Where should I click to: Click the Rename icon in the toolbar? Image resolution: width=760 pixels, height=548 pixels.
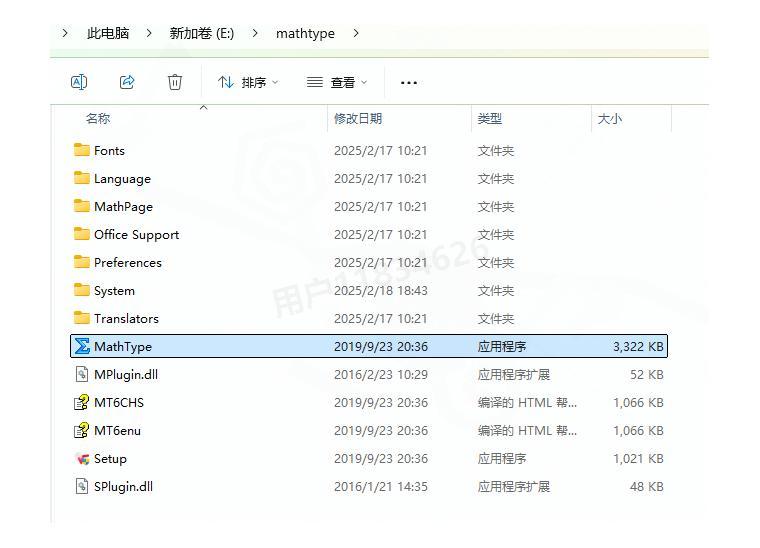tap(79, 82)
